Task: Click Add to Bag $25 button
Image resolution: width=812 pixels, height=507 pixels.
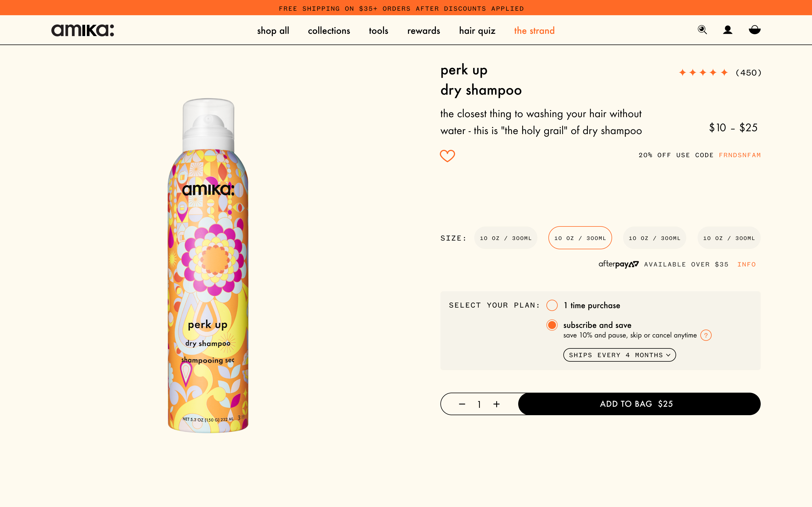Action: tap(639, 404)
